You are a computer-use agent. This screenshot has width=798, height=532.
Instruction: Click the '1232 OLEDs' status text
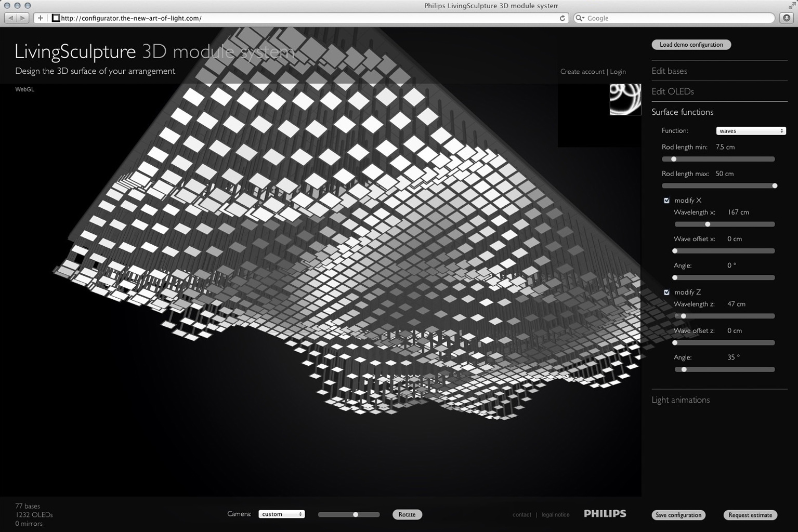click(34, 515)
